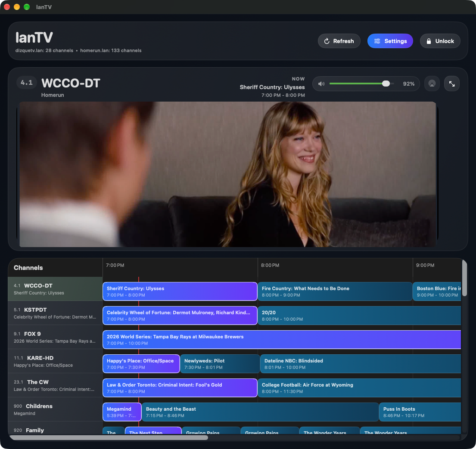Image resolution: width=476 pixels, height=449 pixels.
Task: Open Fire Country: What Needs to Be Done
Action: click(335, 291)
